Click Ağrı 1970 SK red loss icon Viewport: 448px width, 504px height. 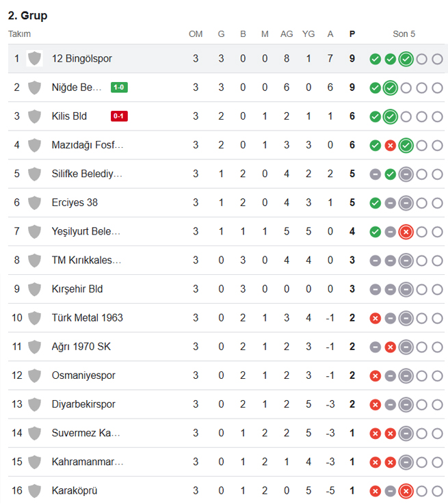(x=390, y=347)
